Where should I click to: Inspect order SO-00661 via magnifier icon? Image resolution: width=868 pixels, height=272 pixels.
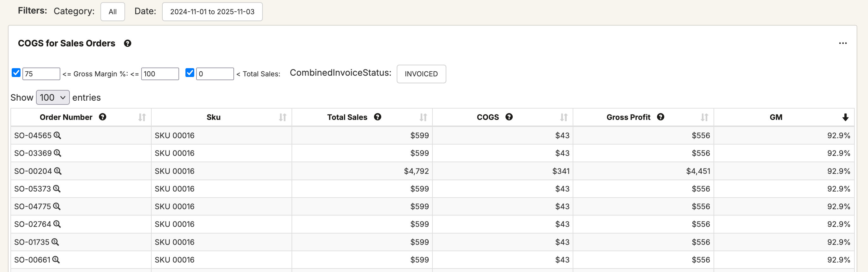(x=56, y=260)
